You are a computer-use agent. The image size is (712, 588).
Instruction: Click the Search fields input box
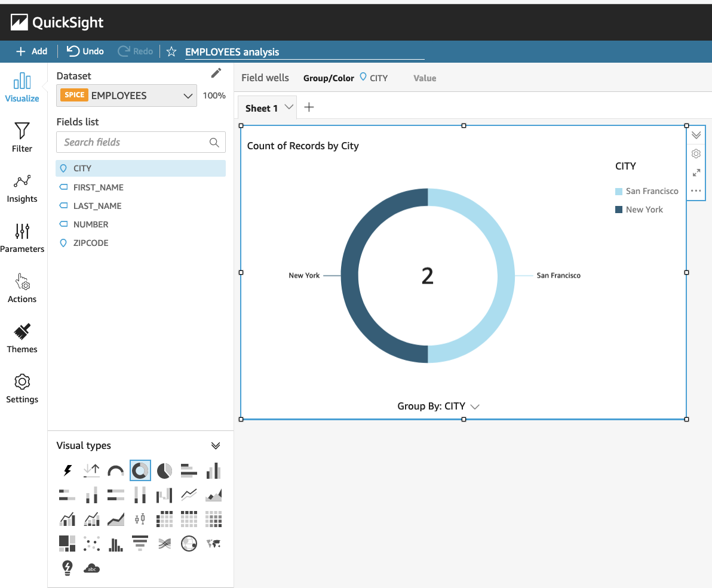tap(141, 143)
